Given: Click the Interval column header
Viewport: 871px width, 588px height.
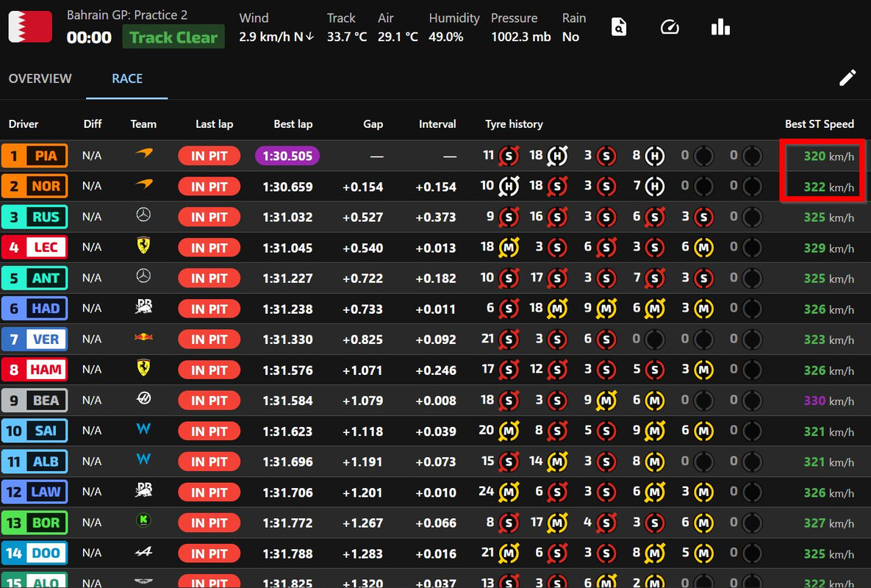Looking at the screenshot, I should (x=437, y=123).
